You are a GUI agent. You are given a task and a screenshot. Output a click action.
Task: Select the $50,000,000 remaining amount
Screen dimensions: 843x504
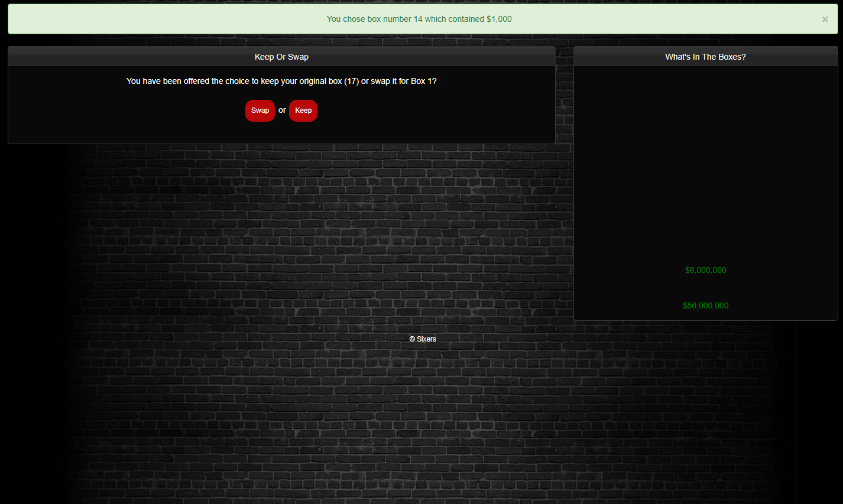pyautogui.click(x=705, y=305)
